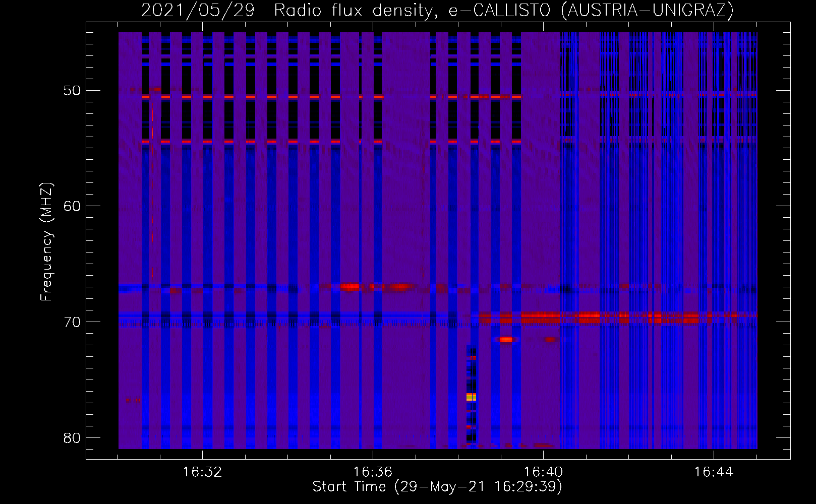Click the 'Frequency (MHZ)' axis label

tap(46, 242)
